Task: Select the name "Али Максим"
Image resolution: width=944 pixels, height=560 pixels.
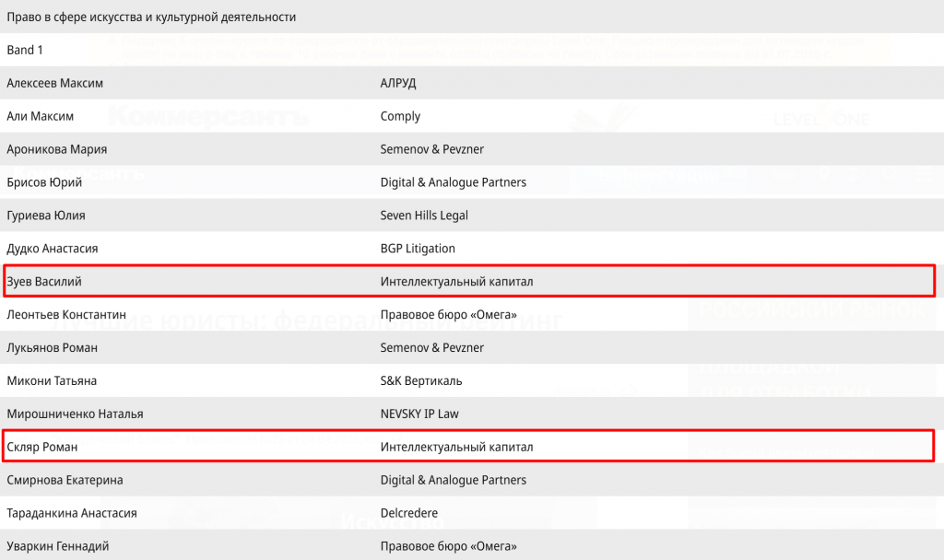Action: pyautogui.click(x=41, y=116)
